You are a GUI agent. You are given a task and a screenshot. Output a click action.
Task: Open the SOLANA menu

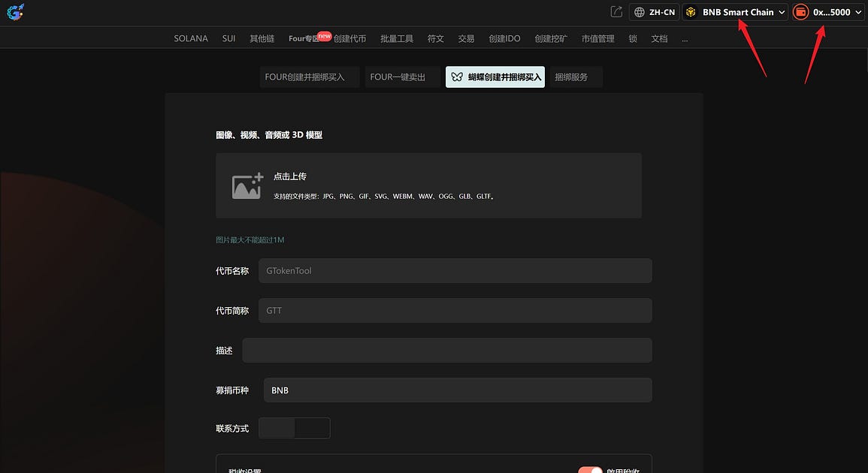pos(191,39)
